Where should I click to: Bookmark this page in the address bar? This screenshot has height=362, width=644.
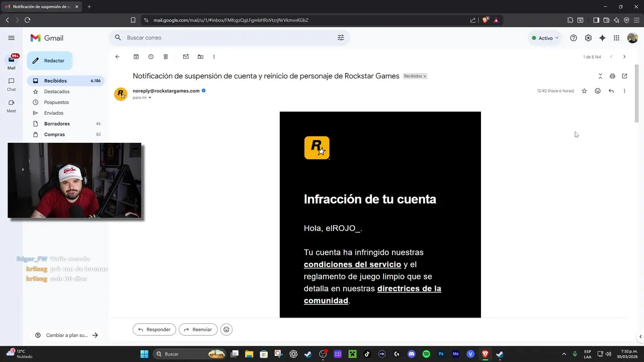[x=133, y=20]
